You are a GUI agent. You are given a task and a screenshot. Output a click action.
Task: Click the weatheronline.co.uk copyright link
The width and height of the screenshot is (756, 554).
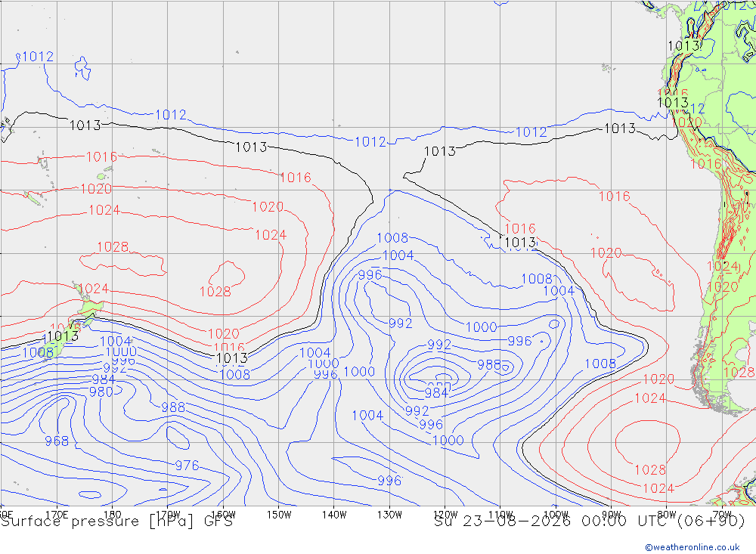692,547
